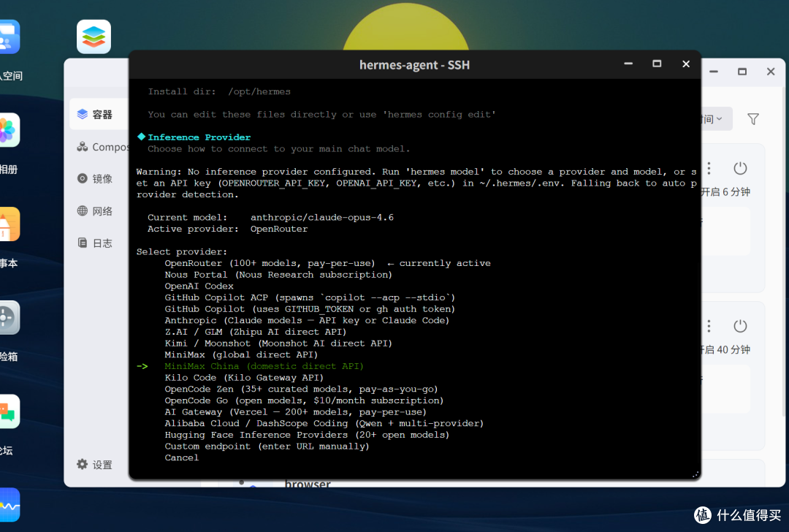789x532 pixels.
Task: Toggle power for container started 6 minutes
Action: pos(740,168)
